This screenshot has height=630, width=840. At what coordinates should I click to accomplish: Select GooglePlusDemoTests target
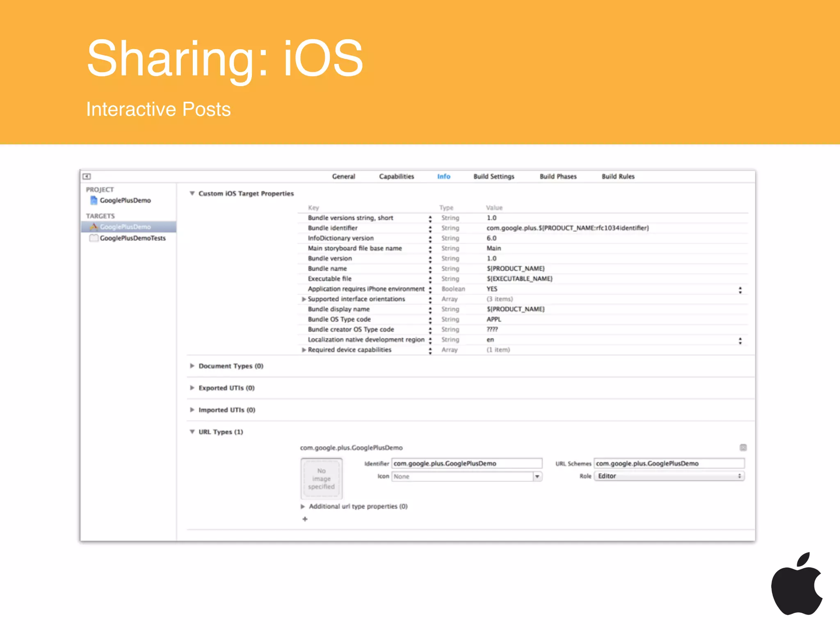tap(133, 238)
